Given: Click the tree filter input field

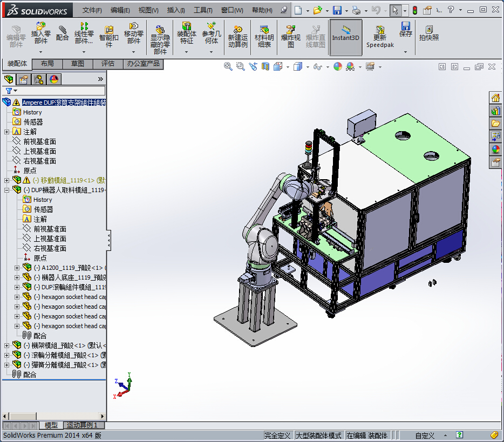Looking at the screenshot, I should pos(61,91).
